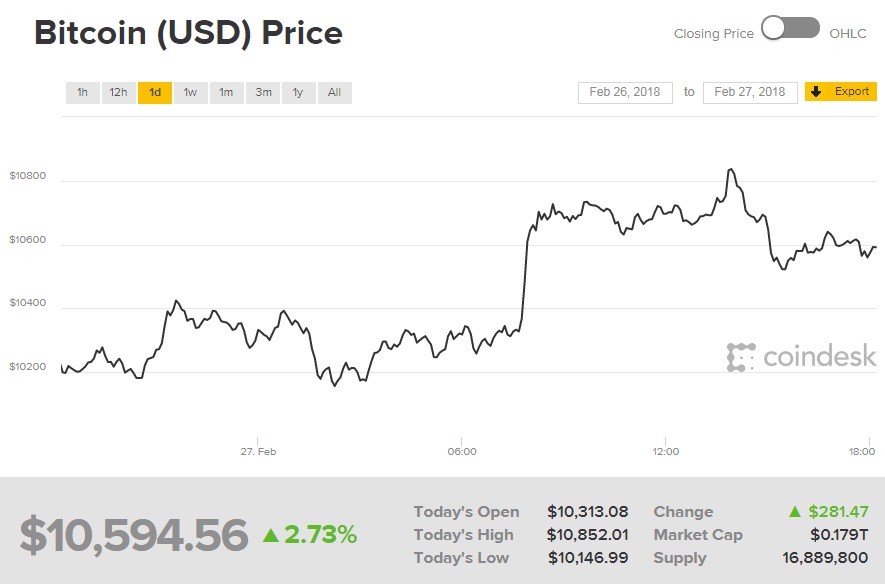The height and width of the screenshot is (584, 885).
Task: Open the Feb 27, 2018 end date field
Action: pos(750,91)
